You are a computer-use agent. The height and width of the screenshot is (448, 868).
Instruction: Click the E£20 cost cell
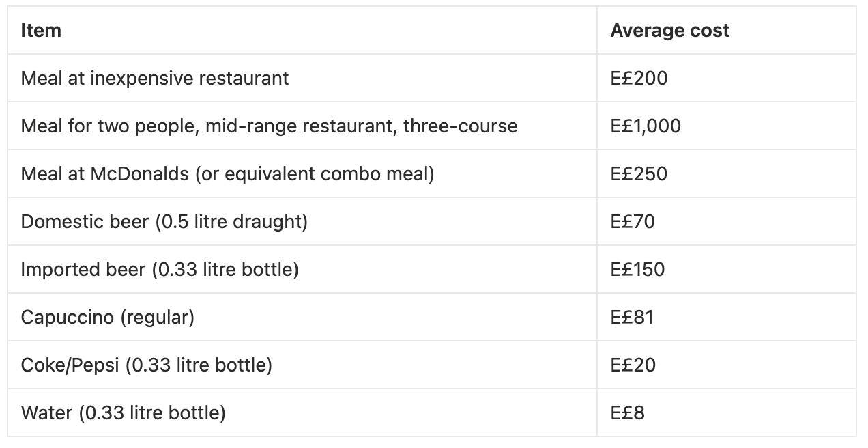pyautogui.click(x=633, y=365)
